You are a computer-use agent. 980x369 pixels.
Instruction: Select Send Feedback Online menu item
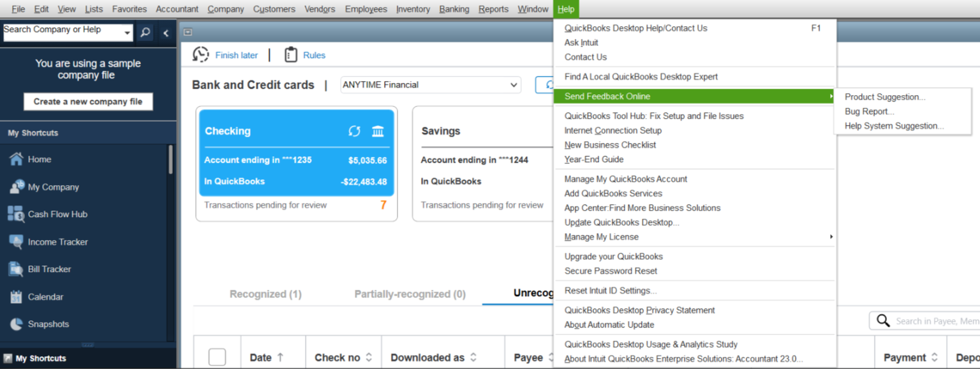(x=694, y=96)
